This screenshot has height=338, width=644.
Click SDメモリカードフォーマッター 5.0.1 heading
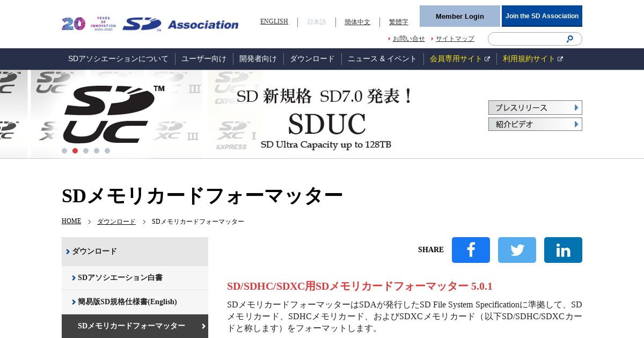click(360, 286)
